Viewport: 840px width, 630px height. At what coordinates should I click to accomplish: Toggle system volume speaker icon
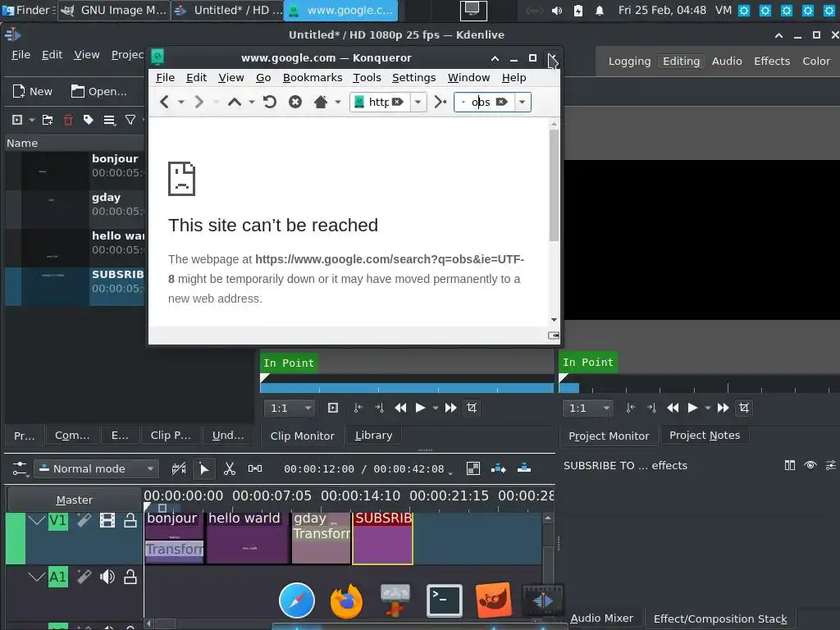pos(557,10)
